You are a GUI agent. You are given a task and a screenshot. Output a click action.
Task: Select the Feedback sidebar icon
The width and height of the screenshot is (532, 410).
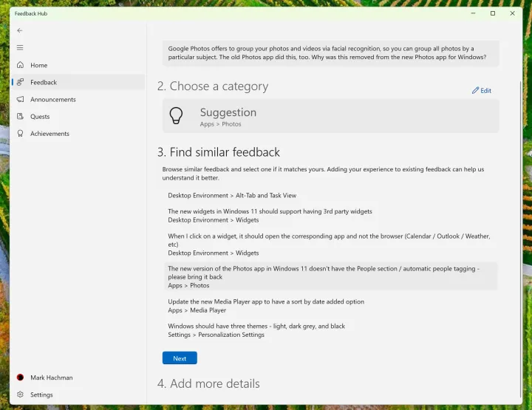21,82
